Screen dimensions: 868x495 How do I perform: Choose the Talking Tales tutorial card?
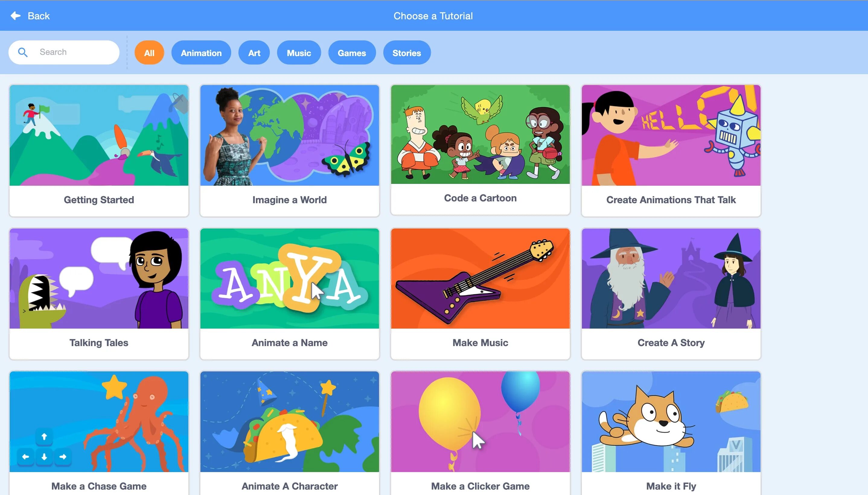point(99,294)
